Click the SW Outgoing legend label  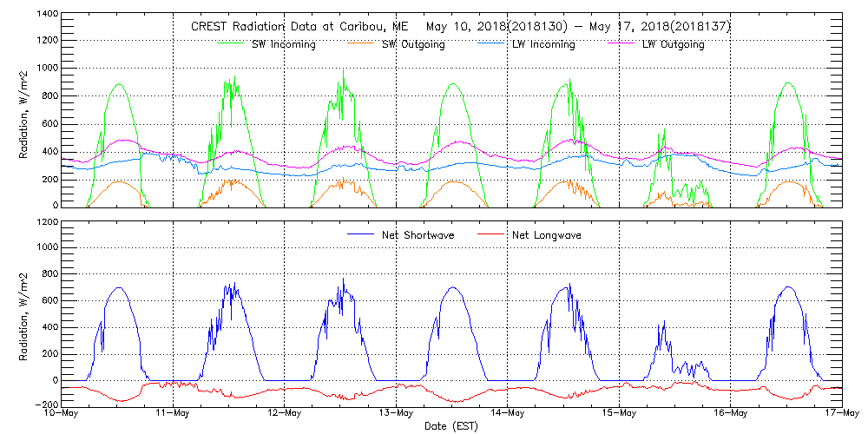413,45
